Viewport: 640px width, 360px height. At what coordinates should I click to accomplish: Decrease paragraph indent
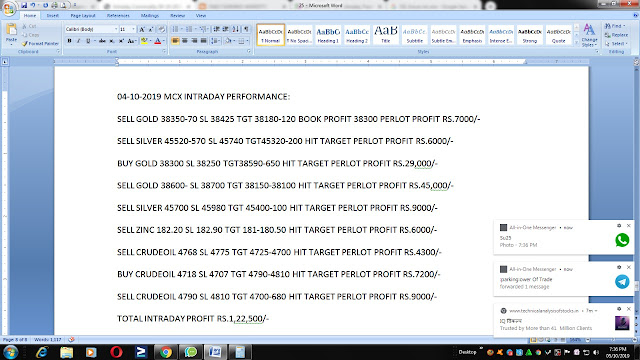(x=216, y=29)
